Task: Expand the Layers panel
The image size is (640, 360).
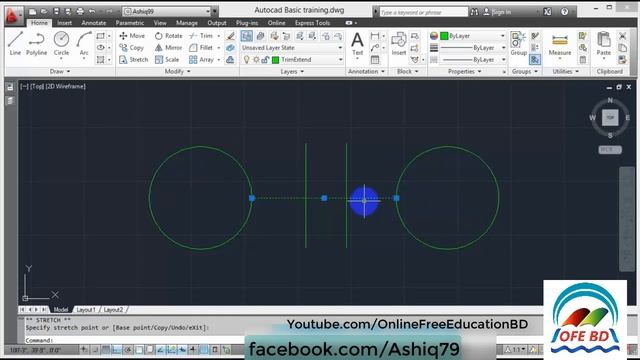Action: (x=292, y=71)
